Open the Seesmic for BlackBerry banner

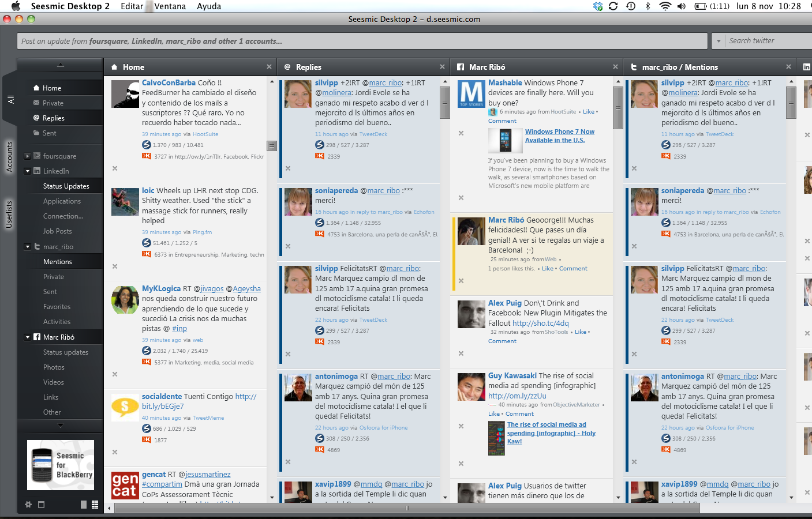coord(61,465)
